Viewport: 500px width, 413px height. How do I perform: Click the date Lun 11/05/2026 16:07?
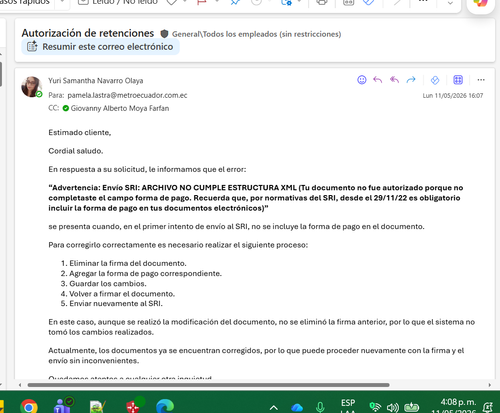(453, 96)
